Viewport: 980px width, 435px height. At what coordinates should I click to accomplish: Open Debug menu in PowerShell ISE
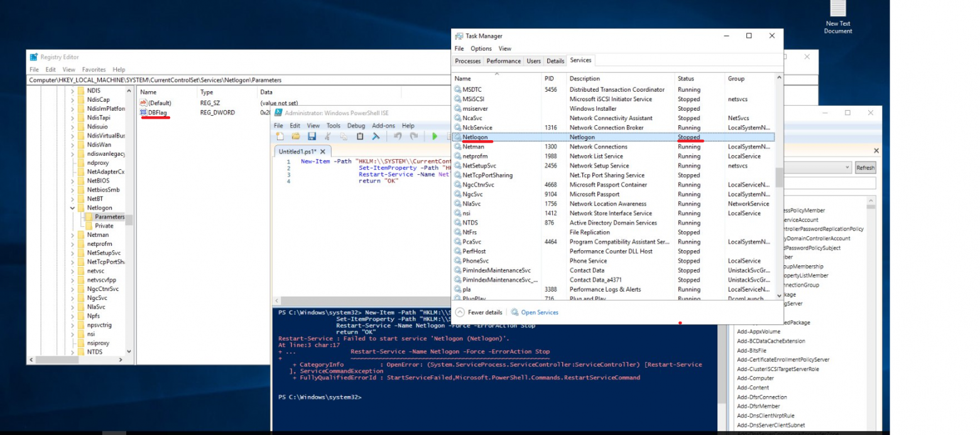(x=356, y=126)
